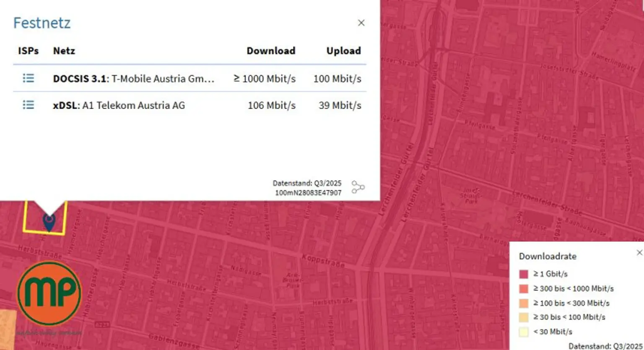Screen dimensions: 644x350
Task: Click the Upload column header
Action: click(x=344, y=51)
